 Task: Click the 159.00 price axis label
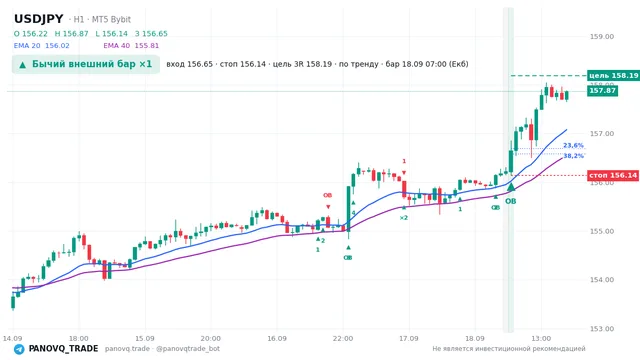[602, 37]
